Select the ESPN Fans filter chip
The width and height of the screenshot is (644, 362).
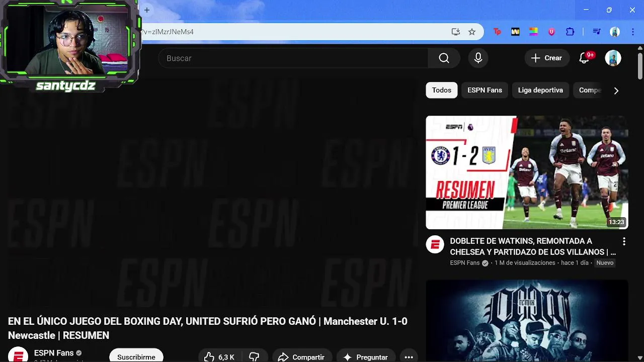[485, 90]
